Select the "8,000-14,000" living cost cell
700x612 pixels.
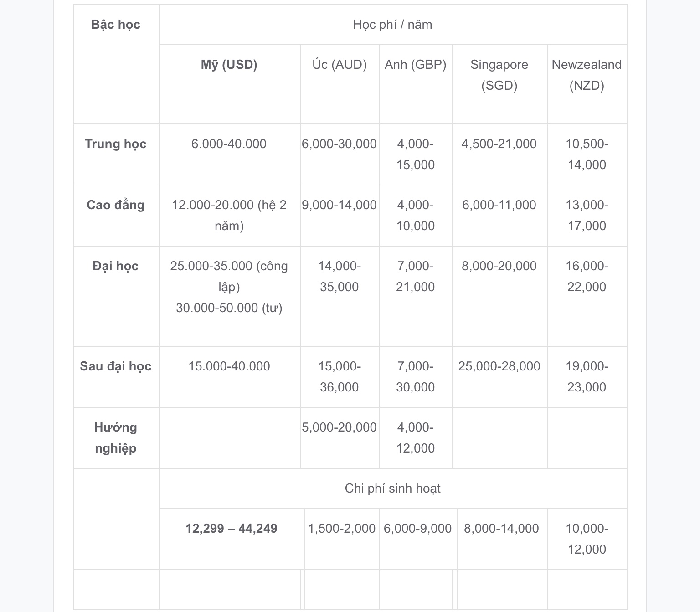click(x=501, y=529)
